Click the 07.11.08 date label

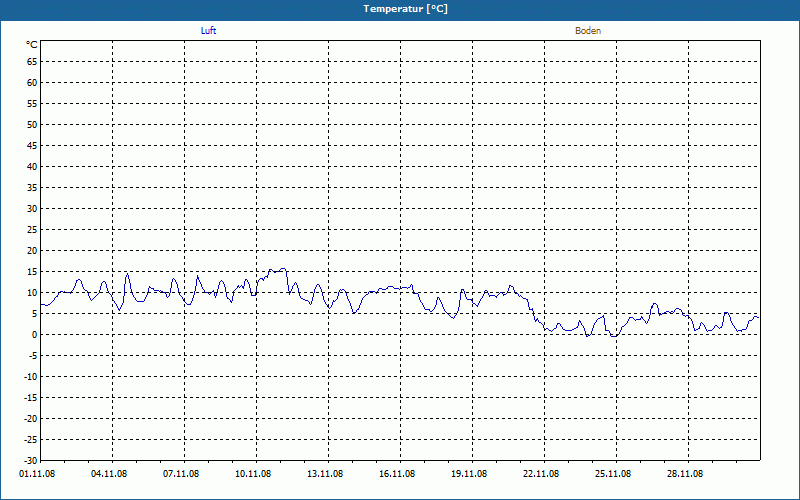[x=181, y=474]
